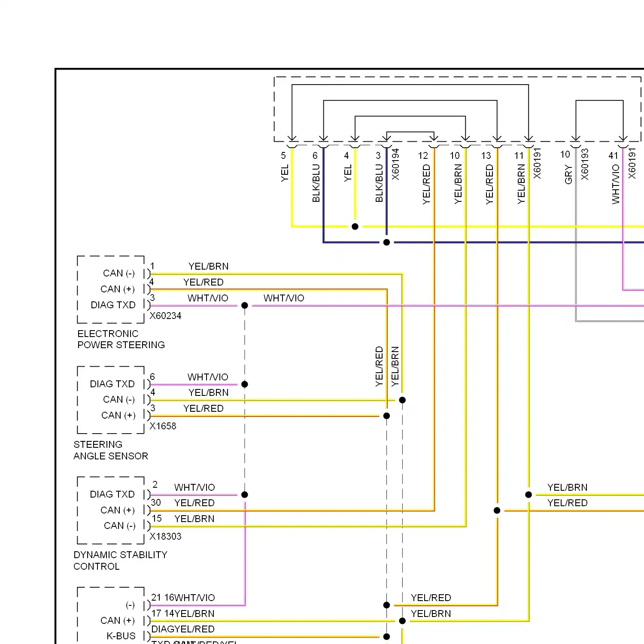Click the YEL/BRN label on pin 1 of X60234
Screen dimensions: 644x644
click(209, 266)
